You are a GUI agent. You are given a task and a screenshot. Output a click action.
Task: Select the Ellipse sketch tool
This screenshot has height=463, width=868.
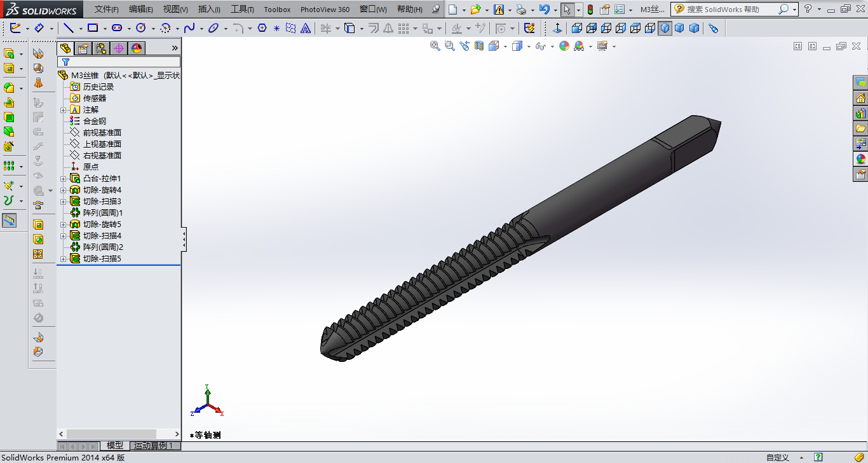tap(214, 28)
